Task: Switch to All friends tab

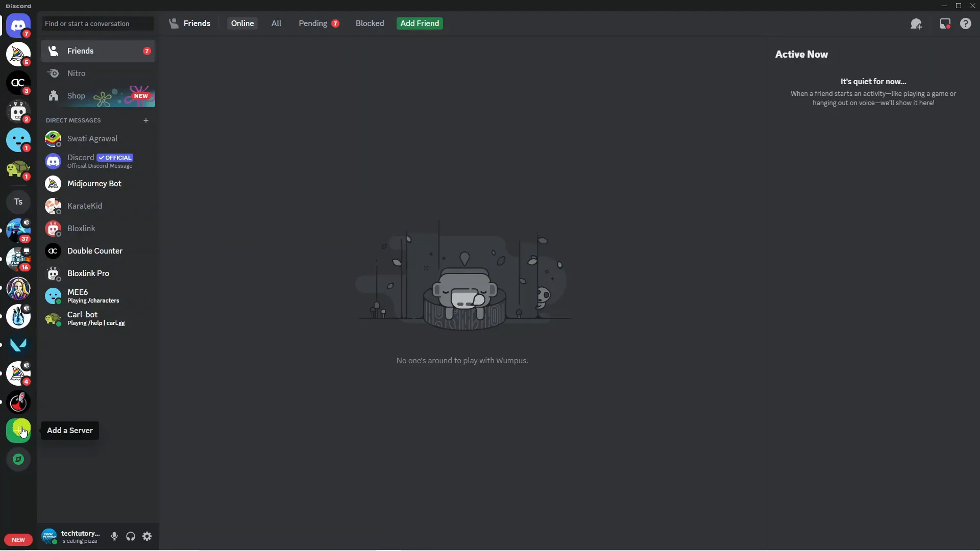Action: click(276, 23)
